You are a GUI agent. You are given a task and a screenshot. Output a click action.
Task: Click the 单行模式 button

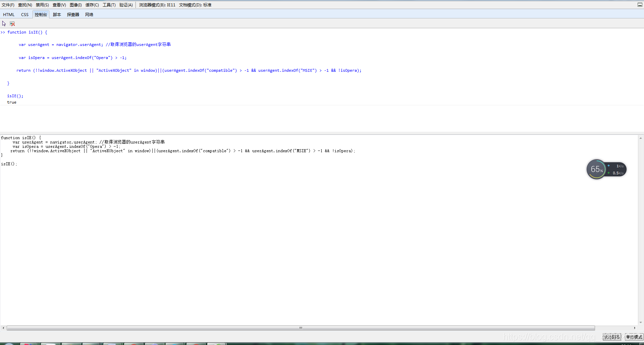634,337
